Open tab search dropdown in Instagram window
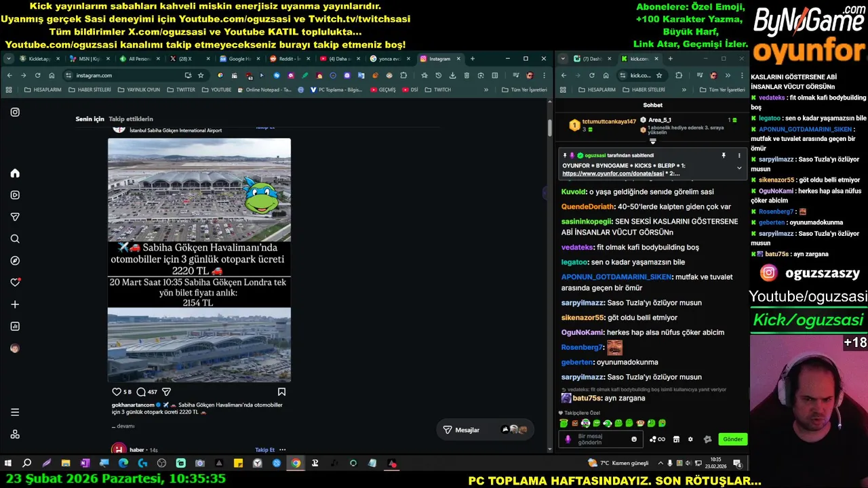The width and height of the screenshot is (868, 488). click(x=9, y=59)
